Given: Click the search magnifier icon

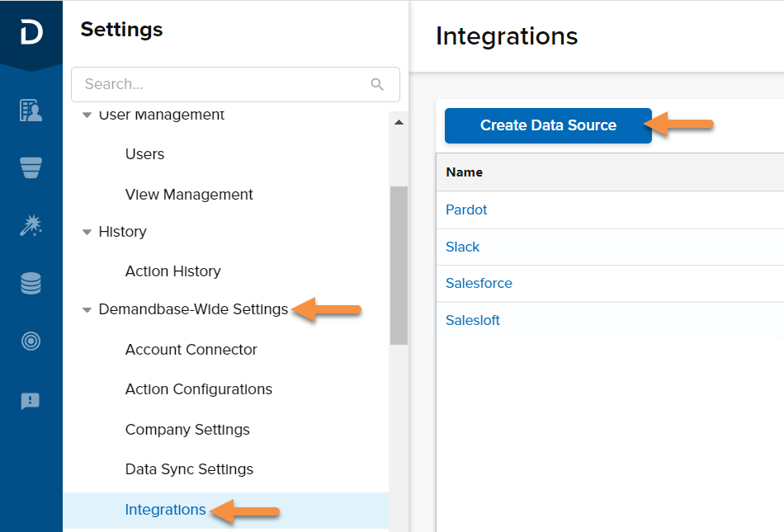Looking at the screenshot, I should coord(377,84).
